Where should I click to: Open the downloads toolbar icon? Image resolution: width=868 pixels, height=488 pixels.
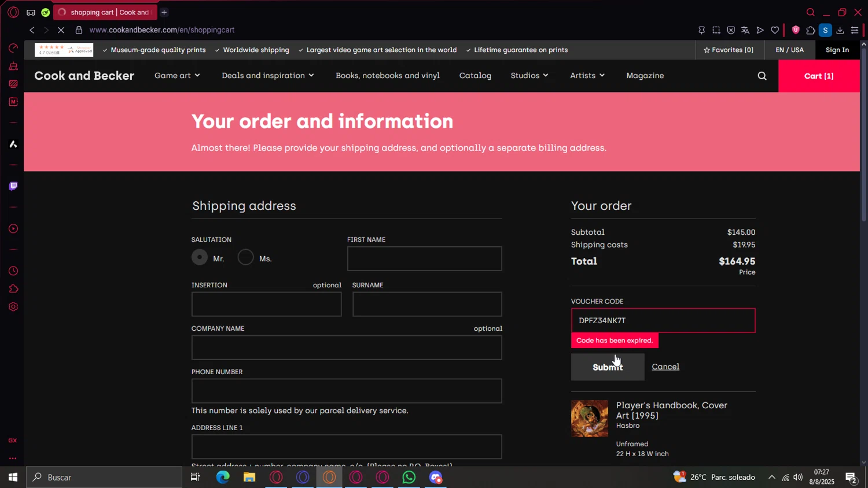840,30
